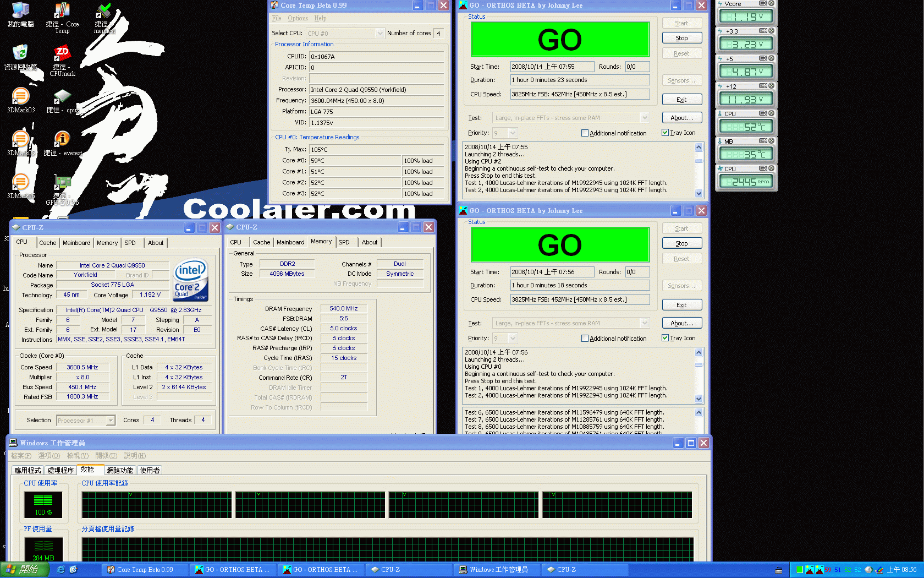Toggle Additional notification in lower ORTHOS window

(585, 339)
